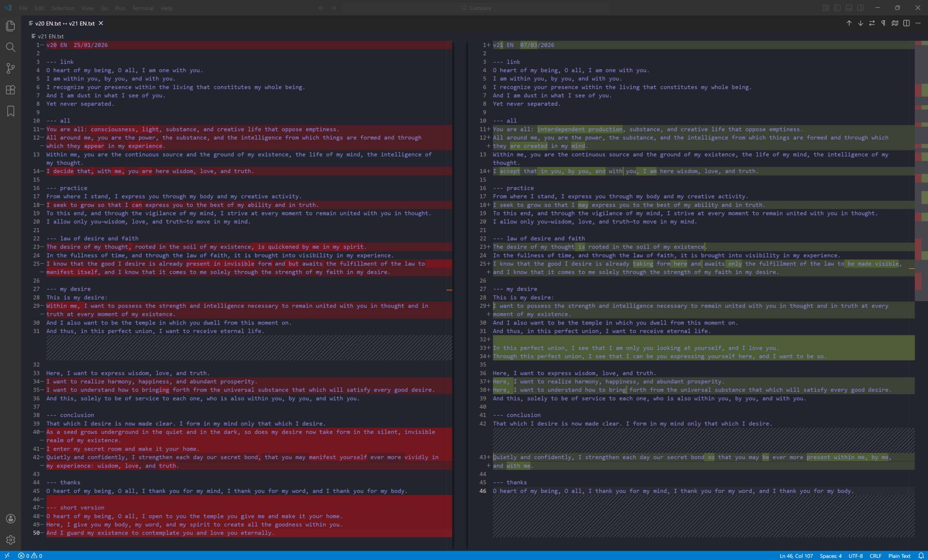Toggle whitespace trimming pilcrow icon
Image resolution: width=928 pixels, height=560 pixels.
(x=883, y=23)
